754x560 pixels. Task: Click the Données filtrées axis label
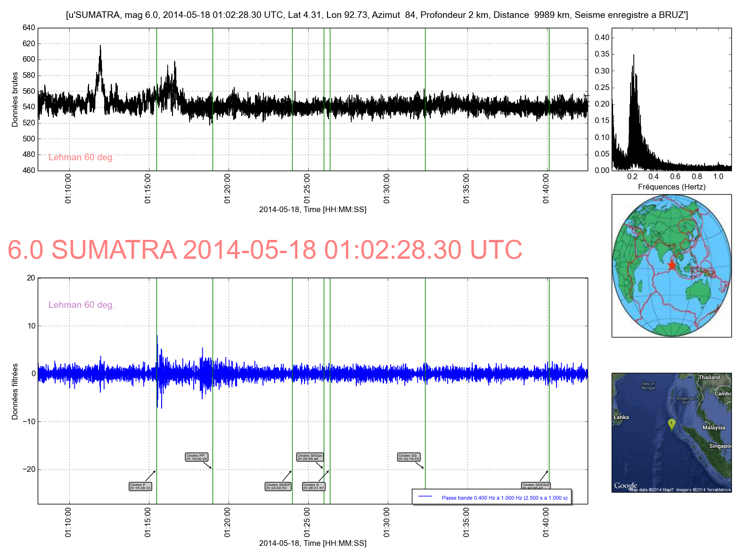[15, 391]
